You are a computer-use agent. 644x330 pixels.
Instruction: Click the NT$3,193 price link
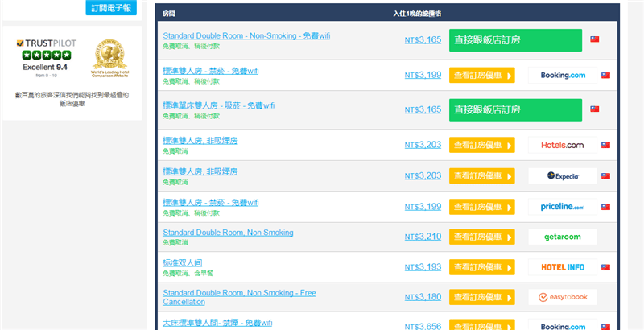tap(423, 267)
